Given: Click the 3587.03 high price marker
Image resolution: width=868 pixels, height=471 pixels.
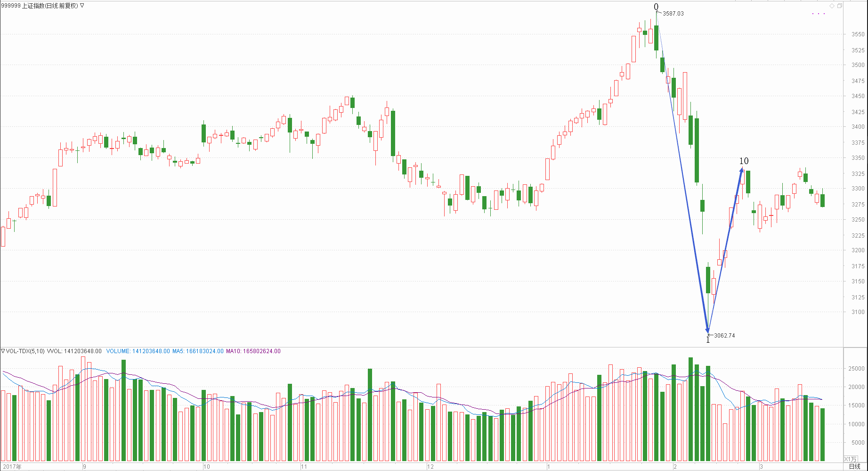Looking at the screenshot, I should [x=673, y=14].
